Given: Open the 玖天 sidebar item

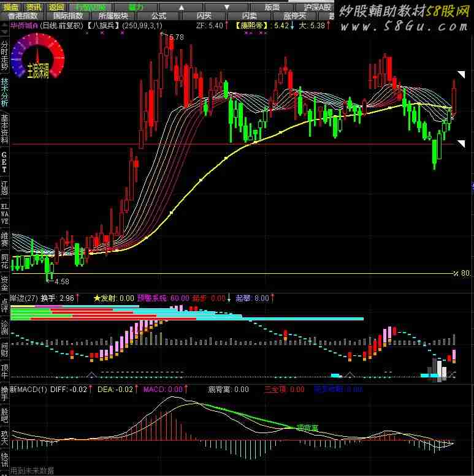Looking at the screenshot, I should 4,437.
